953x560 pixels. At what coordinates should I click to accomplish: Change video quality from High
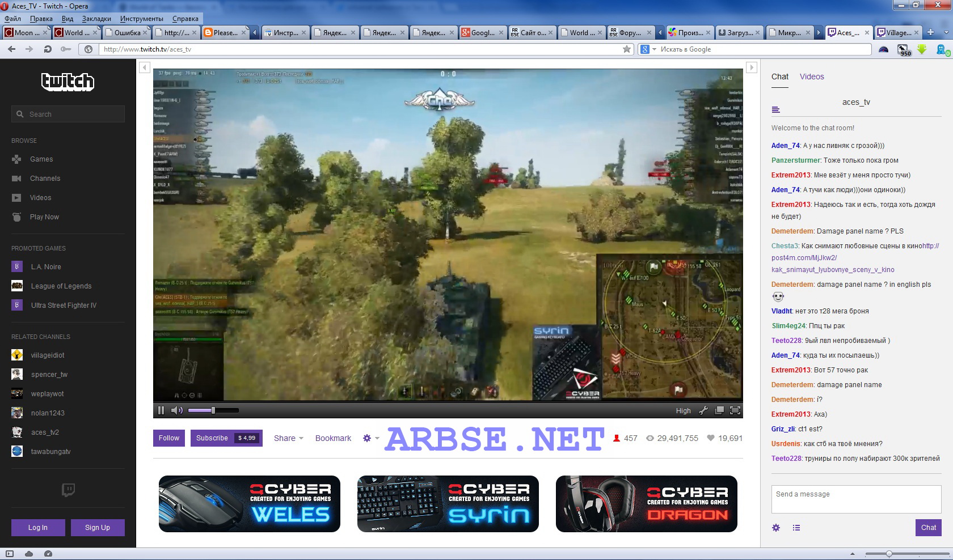tap(683, 411)
